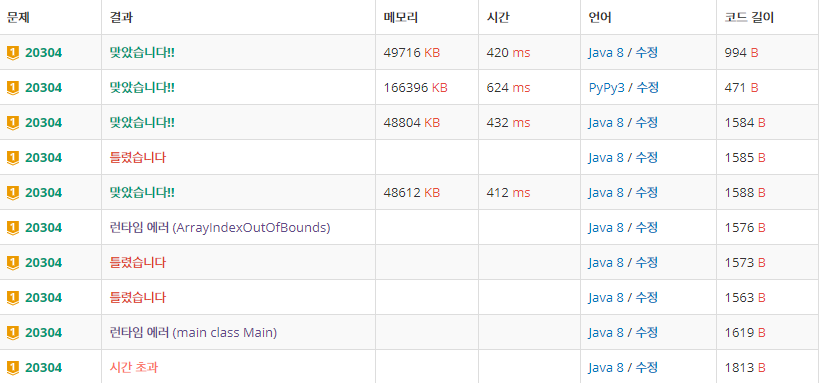Screen dimensions: 819x383
Task: Click the tier badge icon in the 471 B row
Action: (13, 87)
